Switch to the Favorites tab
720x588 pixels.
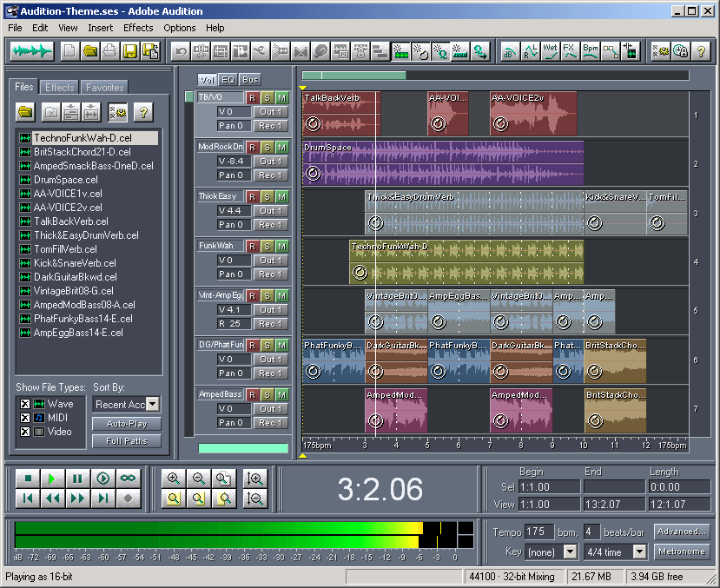[x=105, y=87]
